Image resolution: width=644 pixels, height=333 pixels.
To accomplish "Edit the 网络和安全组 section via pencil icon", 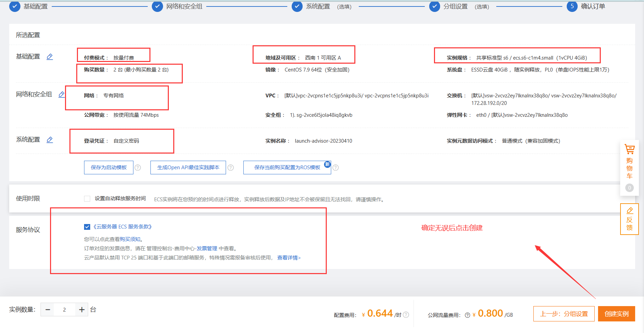I will point(62,94).
